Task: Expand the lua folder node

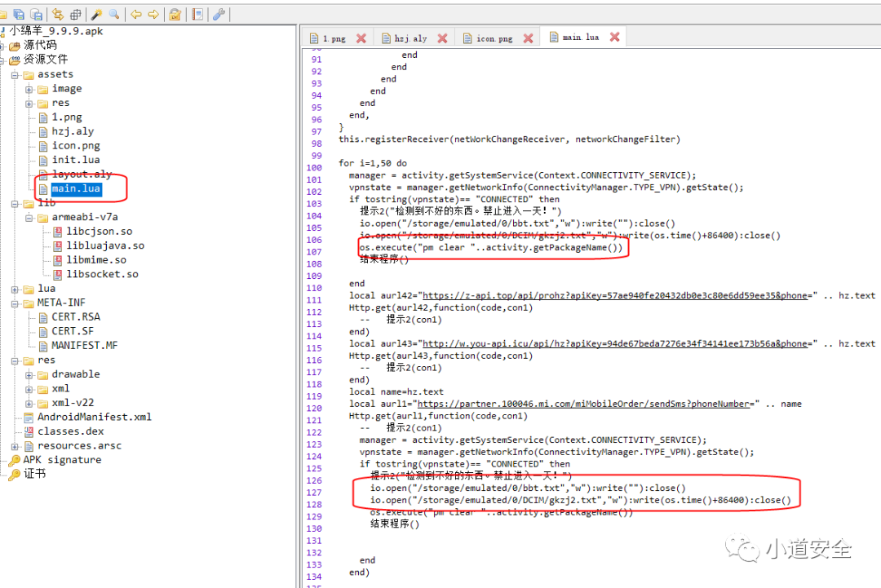Action: tap(15, 289)
